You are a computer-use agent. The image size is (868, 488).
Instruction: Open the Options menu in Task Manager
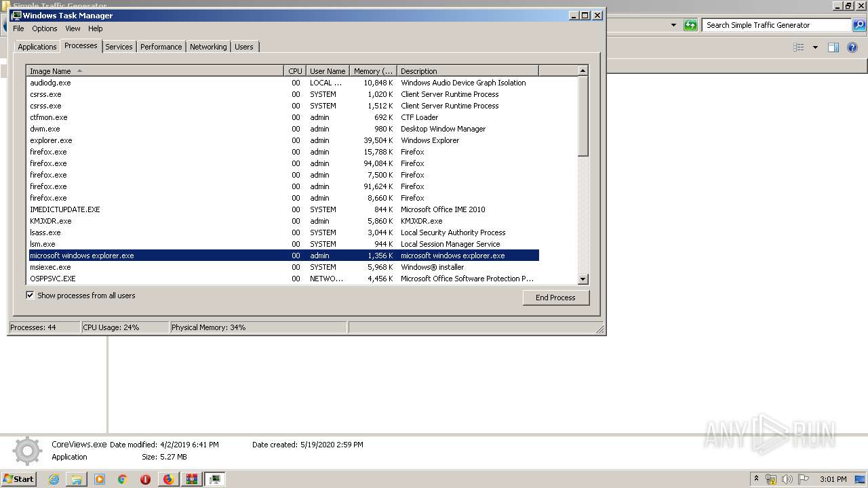click(x=45, y=28)
